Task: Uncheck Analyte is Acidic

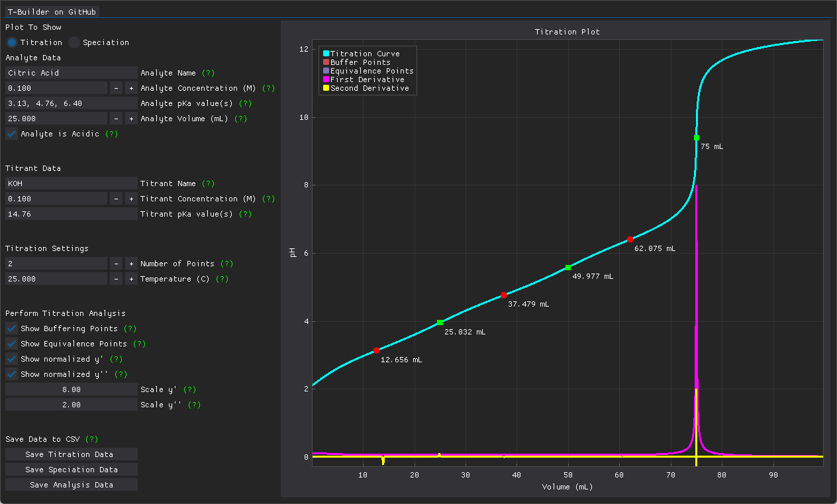Action: click(11, 133)
